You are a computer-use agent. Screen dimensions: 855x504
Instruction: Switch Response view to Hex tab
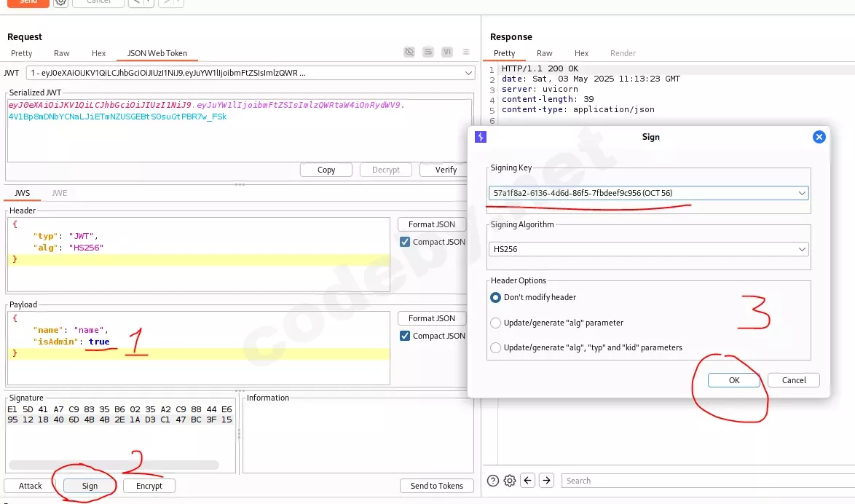coord(581,53)
